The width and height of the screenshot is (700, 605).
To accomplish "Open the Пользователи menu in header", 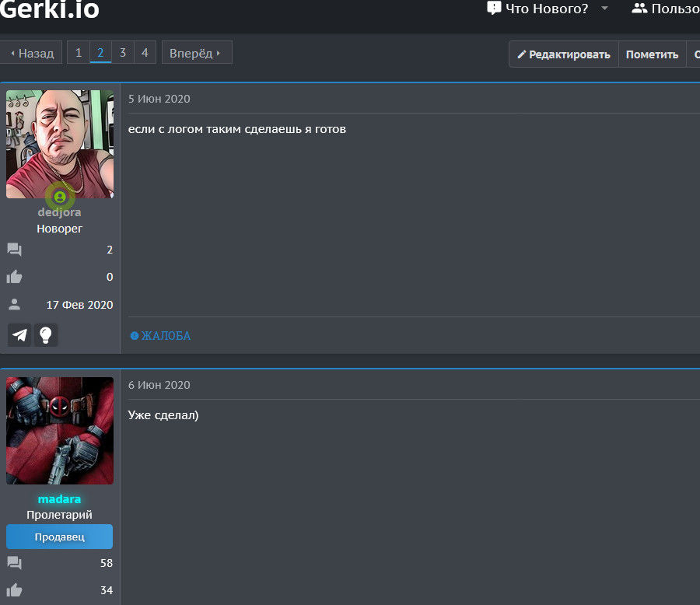I will coord(665,9).
